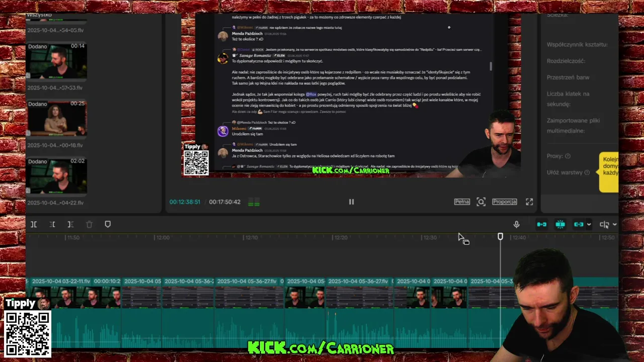Click the file name ending in 57-53.flv
The image size is (644, 362).
point(55,88)
